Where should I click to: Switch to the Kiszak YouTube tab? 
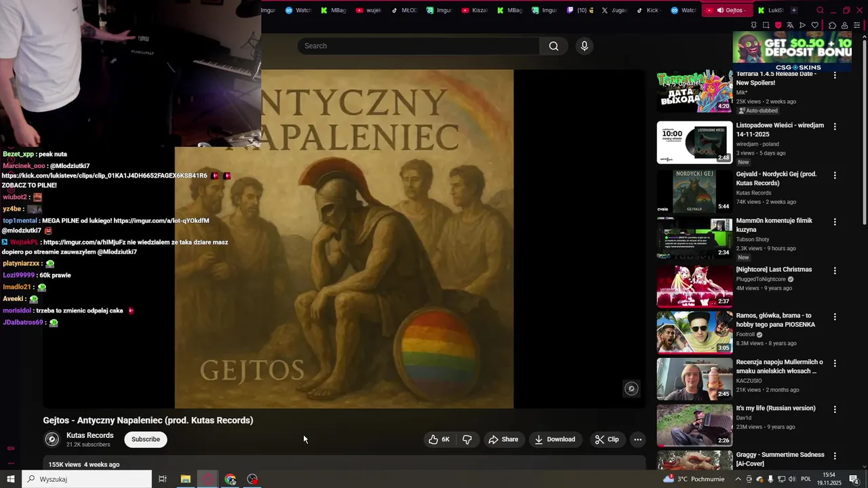[x=474, y=10]
